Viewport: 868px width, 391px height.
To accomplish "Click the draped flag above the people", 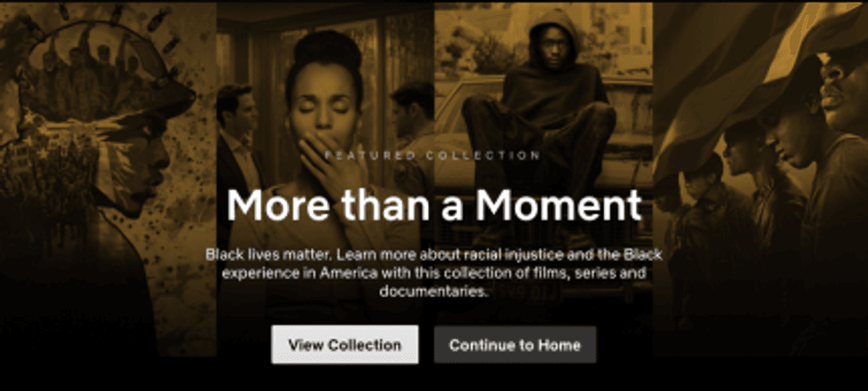I will click(x=736, y=72).
